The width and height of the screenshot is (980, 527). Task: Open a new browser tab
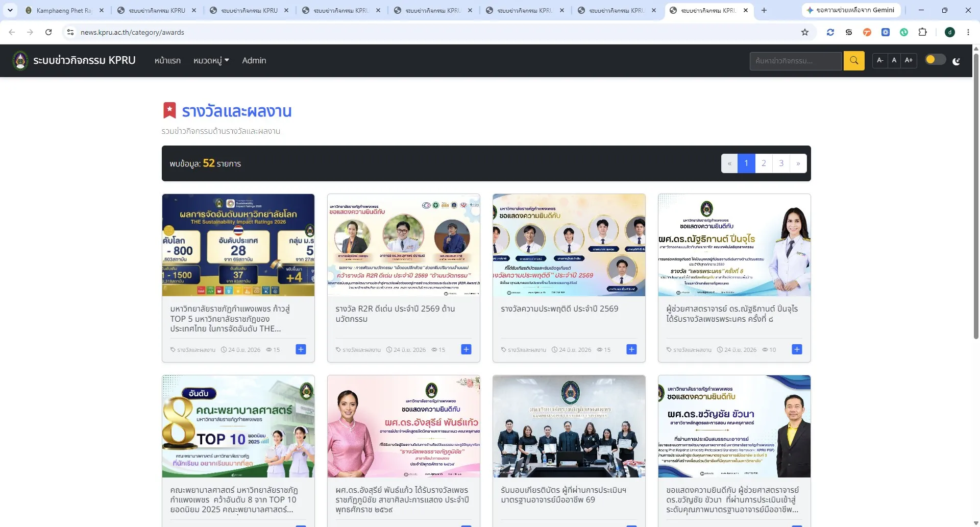[764, 10]
